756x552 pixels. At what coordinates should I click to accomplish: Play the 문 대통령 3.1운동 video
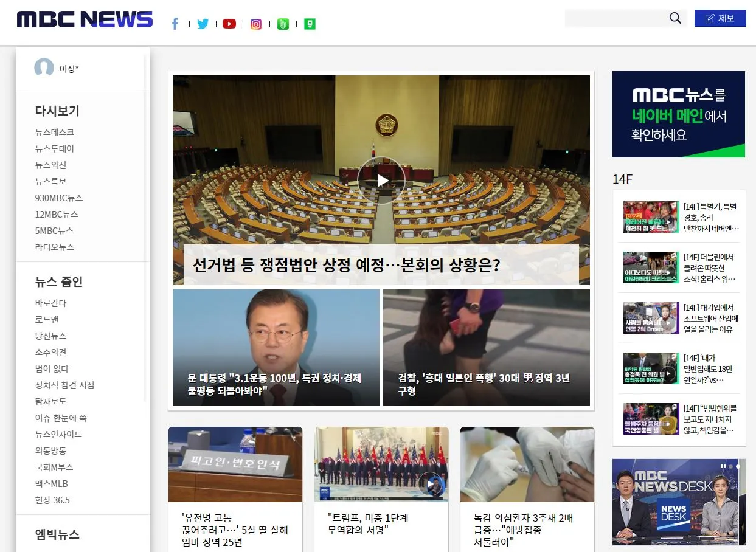[x=276, y=348]
